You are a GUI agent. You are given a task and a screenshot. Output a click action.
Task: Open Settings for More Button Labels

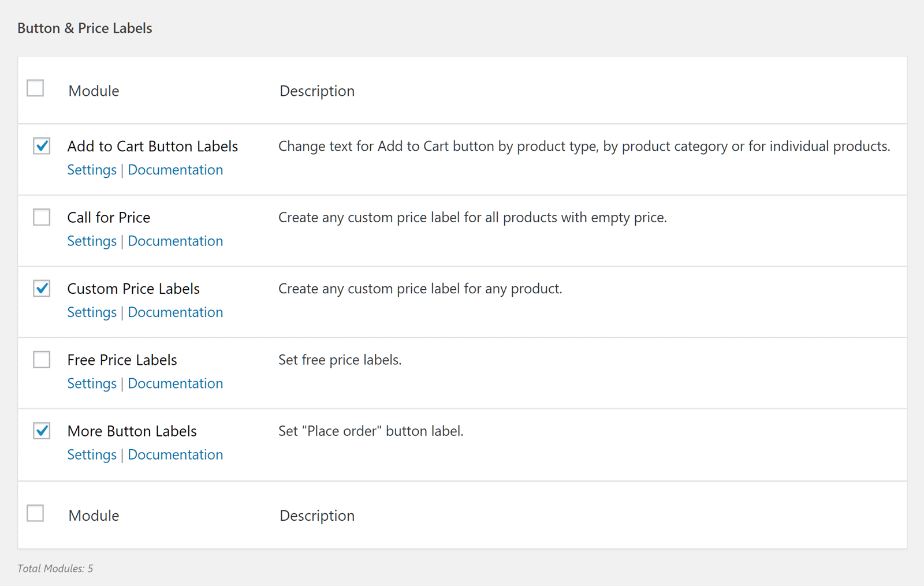(x=91, y=454)
